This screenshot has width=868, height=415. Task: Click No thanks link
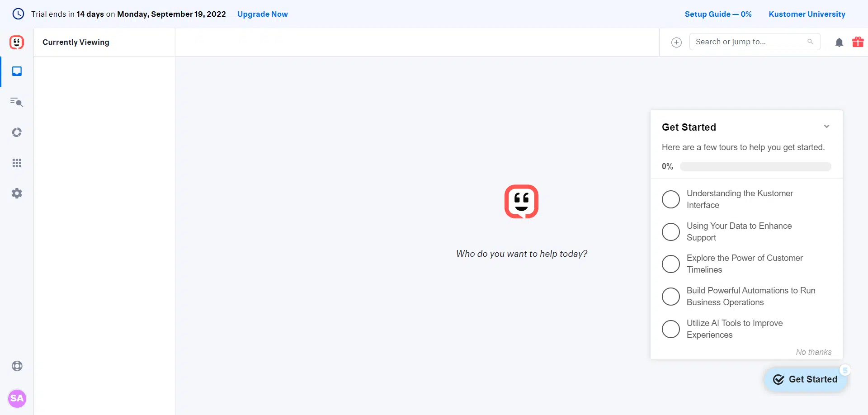(x=814, y=352)
